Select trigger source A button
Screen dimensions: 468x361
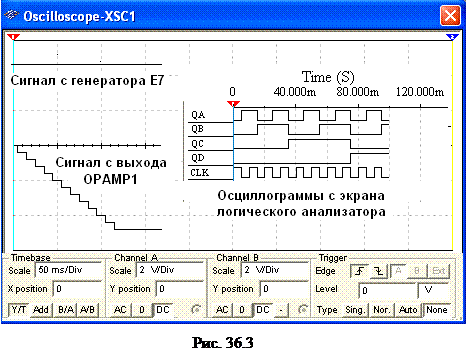(398, 271)
